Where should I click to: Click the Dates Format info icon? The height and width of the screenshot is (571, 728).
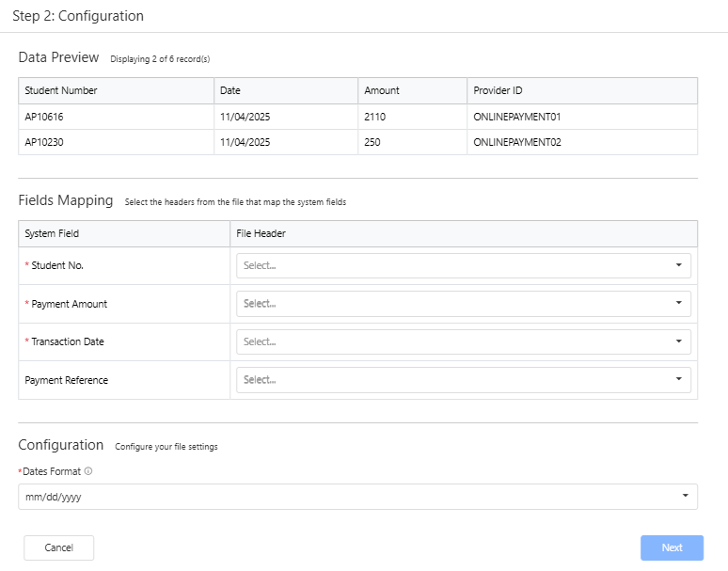coord(88,471)
